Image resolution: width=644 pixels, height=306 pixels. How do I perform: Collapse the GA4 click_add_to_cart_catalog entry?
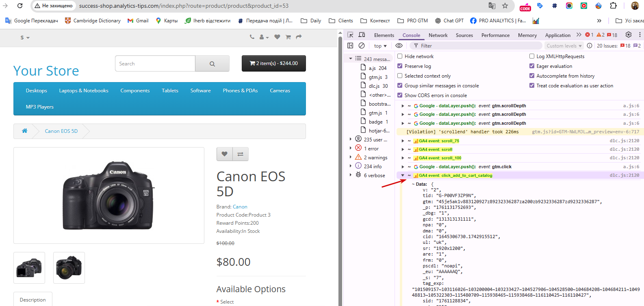(x=403, y=175)
